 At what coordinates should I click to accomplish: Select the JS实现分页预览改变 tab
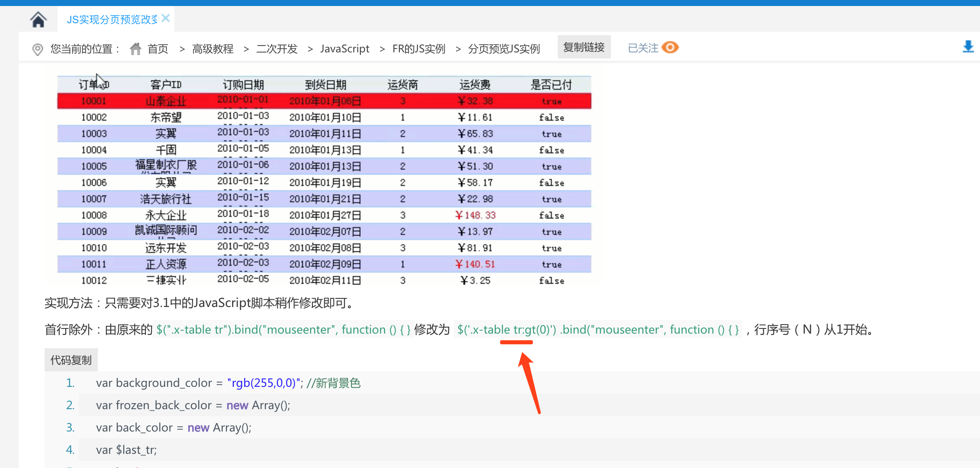click(x=112, y=19)
